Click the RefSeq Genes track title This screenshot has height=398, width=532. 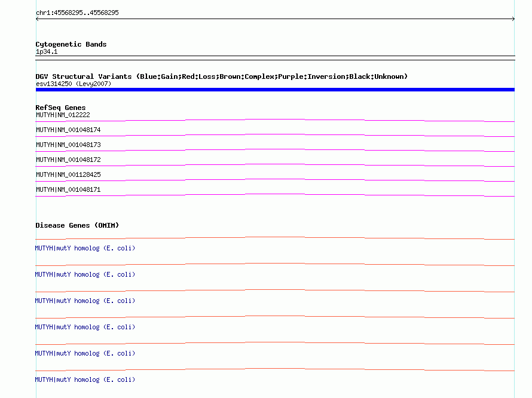61,108
